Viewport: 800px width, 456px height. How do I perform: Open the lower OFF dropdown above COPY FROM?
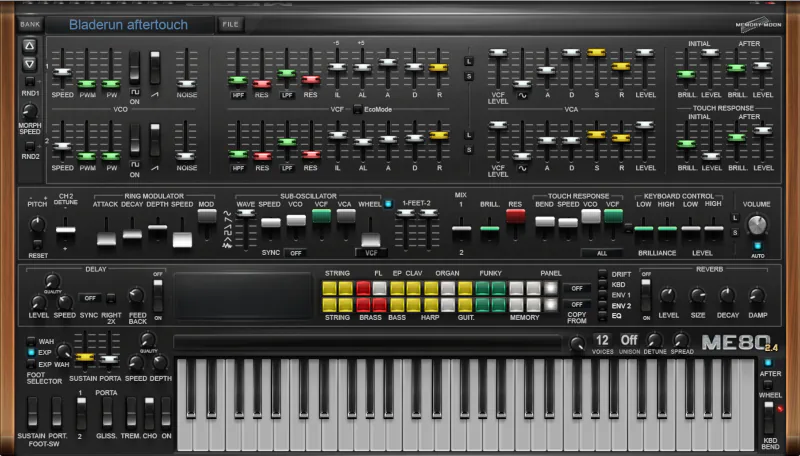[577, 305]
